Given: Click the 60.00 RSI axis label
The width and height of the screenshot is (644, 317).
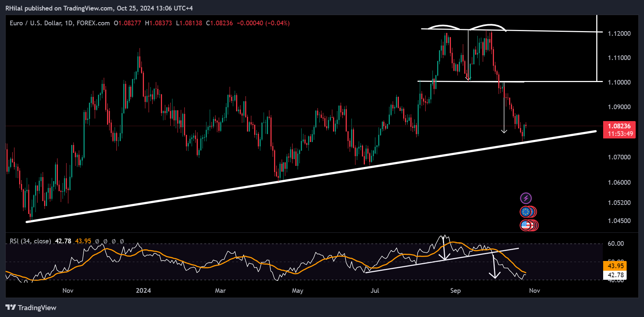Looking at the screenshot, I should (x=616, y=244).
